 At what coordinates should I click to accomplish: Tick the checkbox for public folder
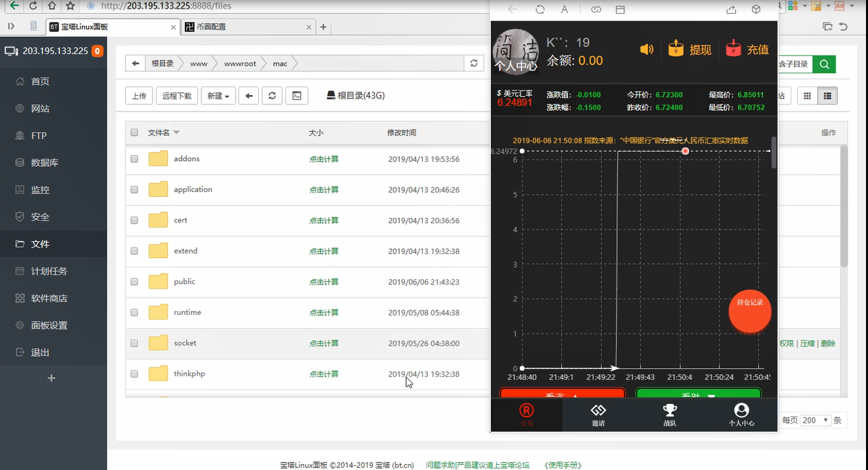tap(134, 282)
